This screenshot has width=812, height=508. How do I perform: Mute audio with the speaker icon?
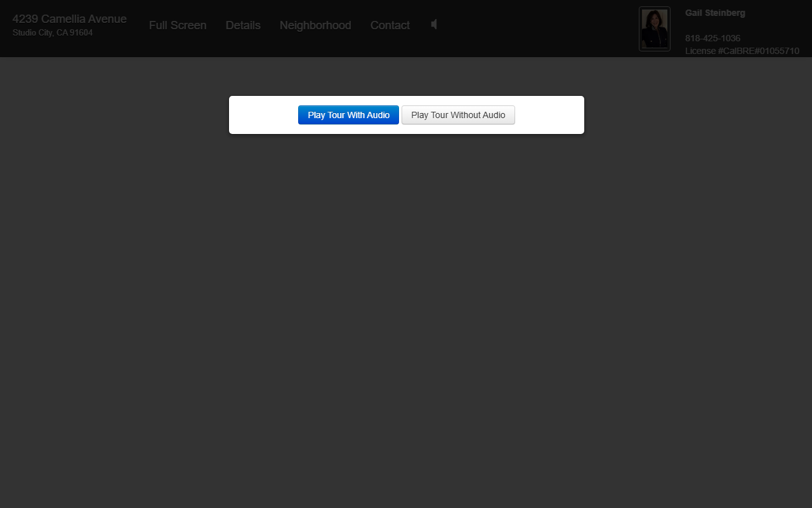pos(434,24)
